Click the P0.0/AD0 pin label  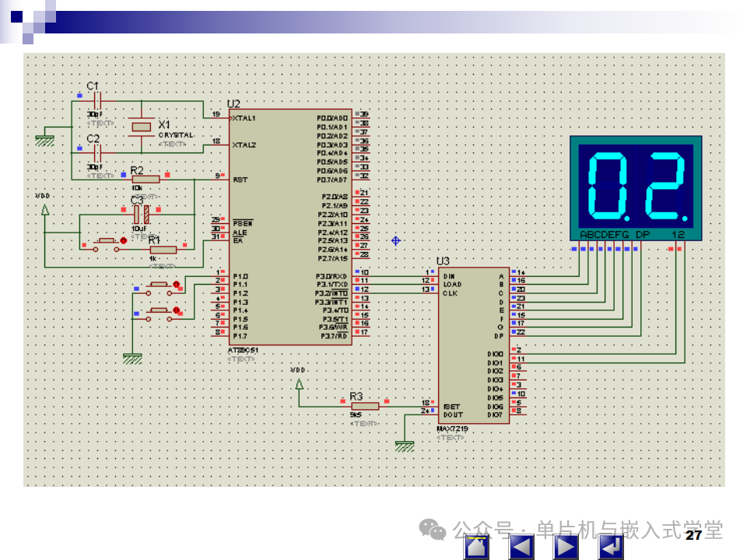pos(332,118)
